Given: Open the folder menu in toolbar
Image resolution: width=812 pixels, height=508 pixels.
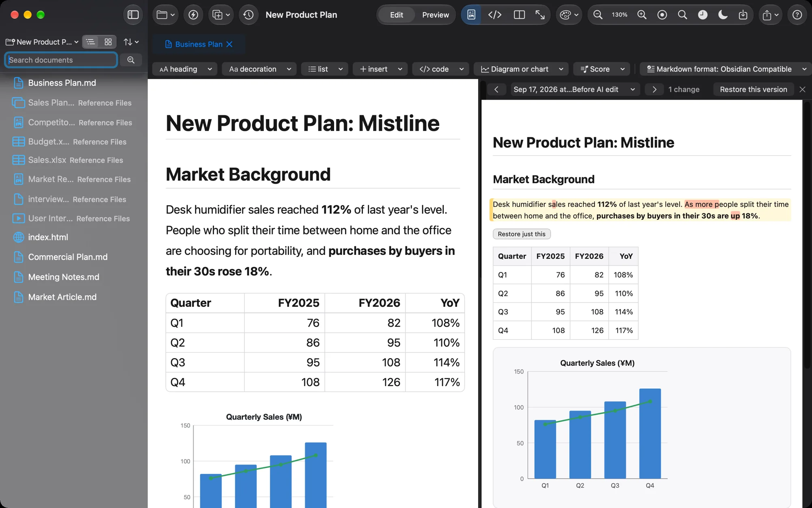Looking at the screenshot, I should coord(166,15).
